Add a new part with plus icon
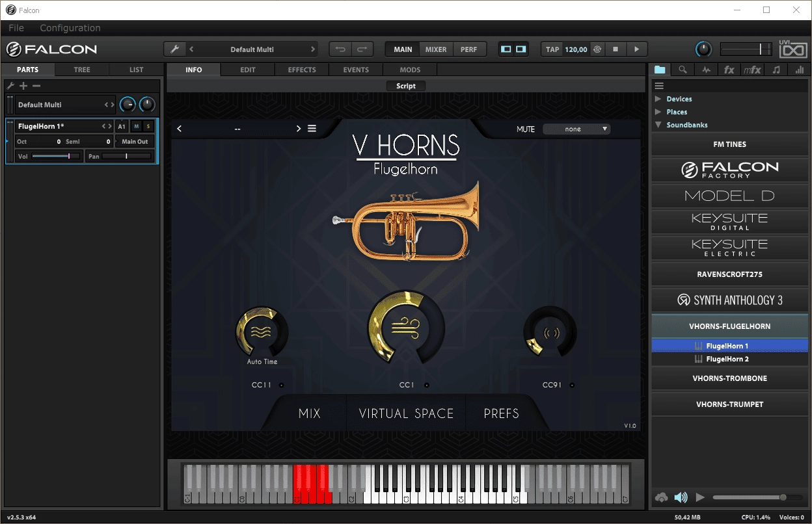812x524 pixels. 23,86
